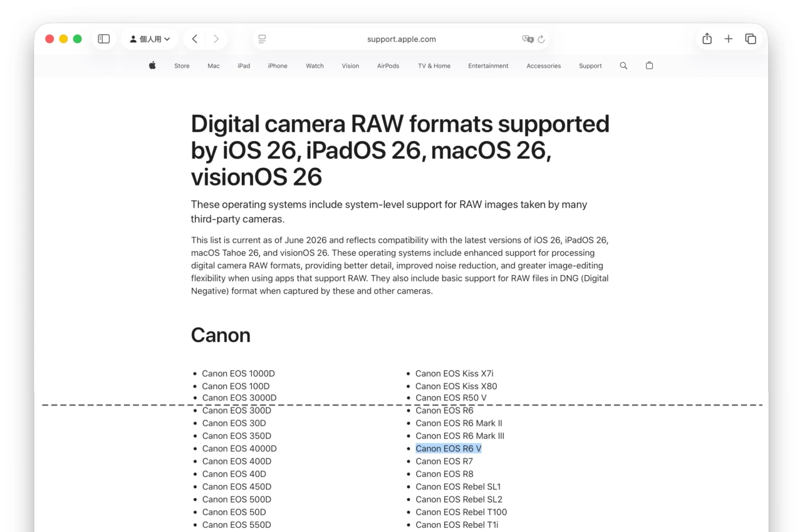Click the Canon EOS R6 Mark II item
802x532 pixels.
click(x=459, y=423)
